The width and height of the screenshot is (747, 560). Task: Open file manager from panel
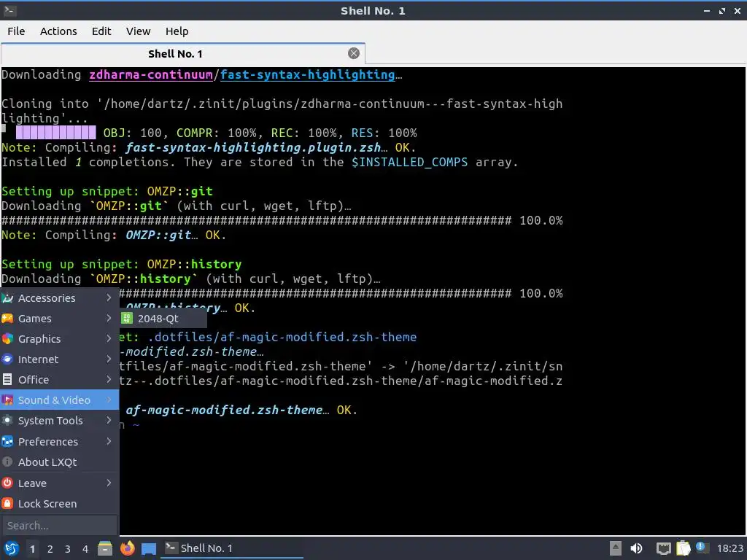[105, 549]
